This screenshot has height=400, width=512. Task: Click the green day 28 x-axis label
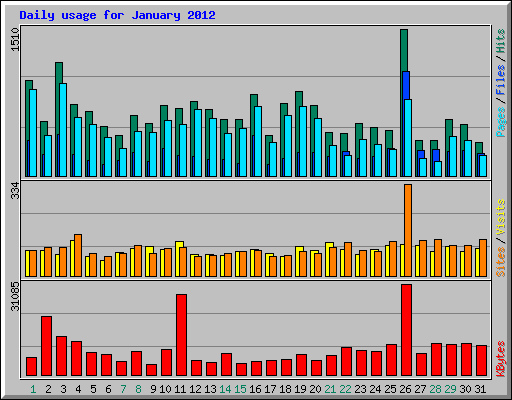(x=435, y=389)
